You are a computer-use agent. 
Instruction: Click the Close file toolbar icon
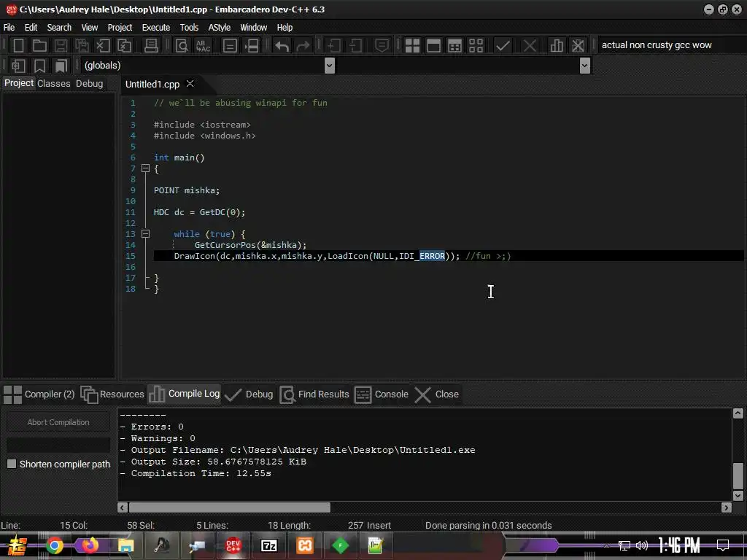click(103, 46)
